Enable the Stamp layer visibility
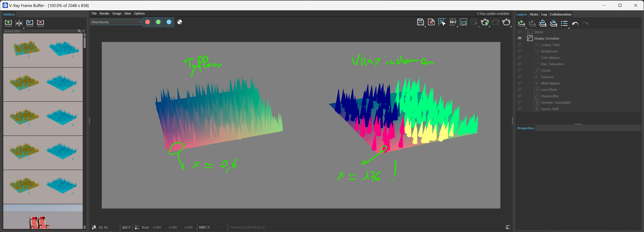644x232 pixels. click(x=519, y=32)
